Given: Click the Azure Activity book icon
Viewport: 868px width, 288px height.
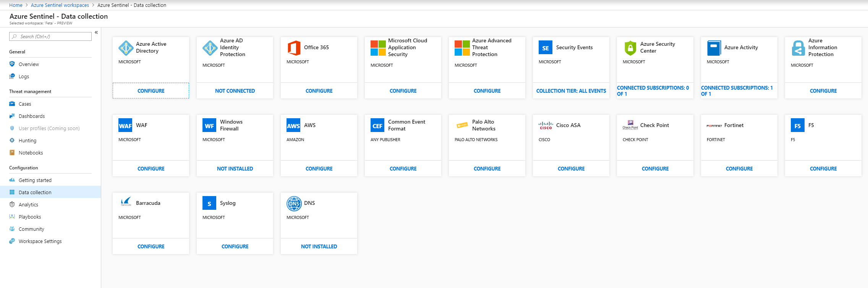Looking at the screenshot, I should 714,48.
